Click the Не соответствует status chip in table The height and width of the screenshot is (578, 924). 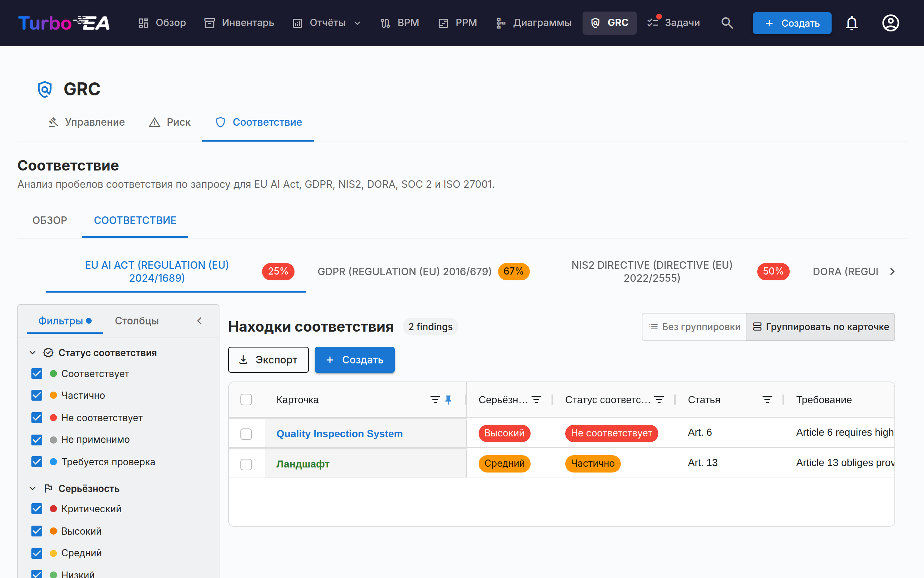tap(611, 433)
